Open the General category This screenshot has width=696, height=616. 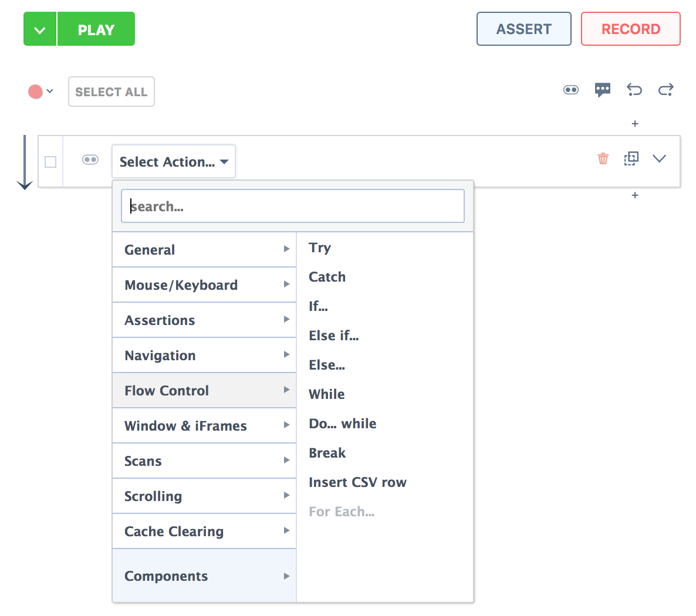tap(204, 249)
